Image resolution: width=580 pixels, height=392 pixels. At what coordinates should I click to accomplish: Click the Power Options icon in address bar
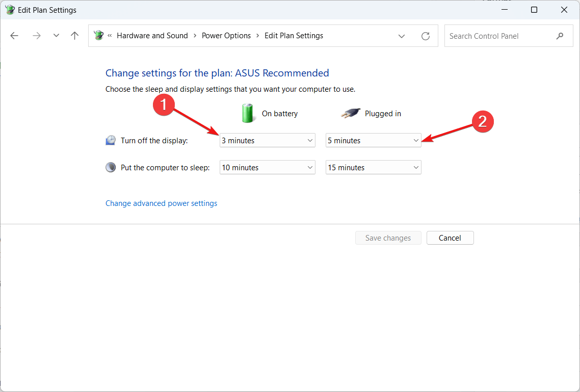tap(98, 36)
